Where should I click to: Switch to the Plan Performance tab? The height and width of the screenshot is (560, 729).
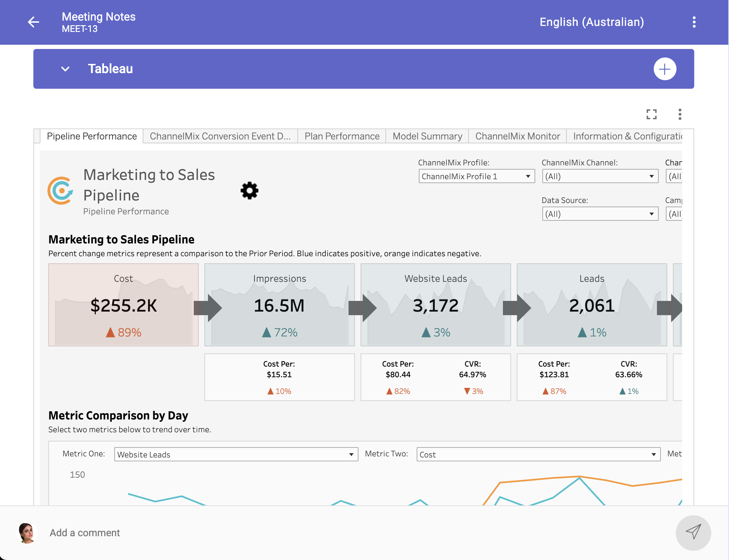(x=342, y=136)
